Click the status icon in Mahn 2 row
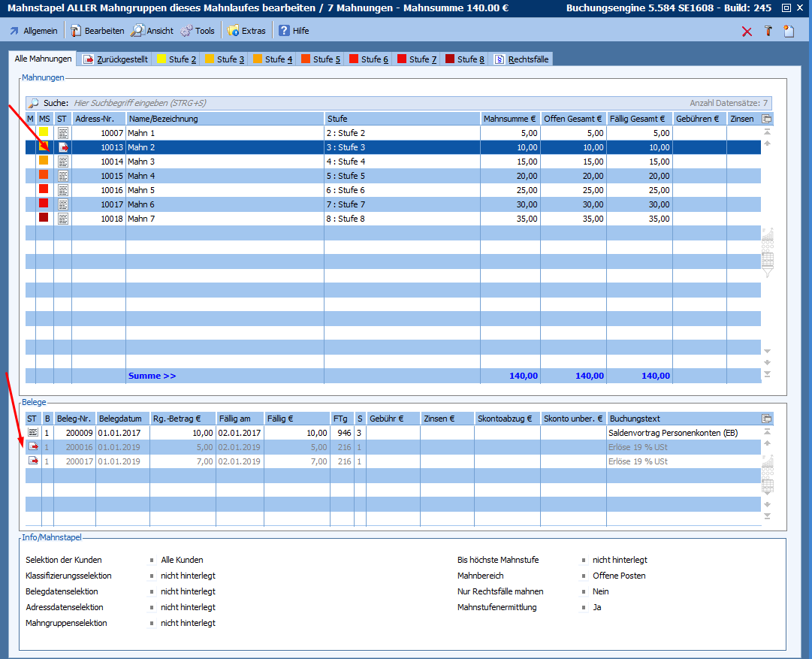This screenshot has height=659, width=812. pyautogui.click(x=63, y=147)
